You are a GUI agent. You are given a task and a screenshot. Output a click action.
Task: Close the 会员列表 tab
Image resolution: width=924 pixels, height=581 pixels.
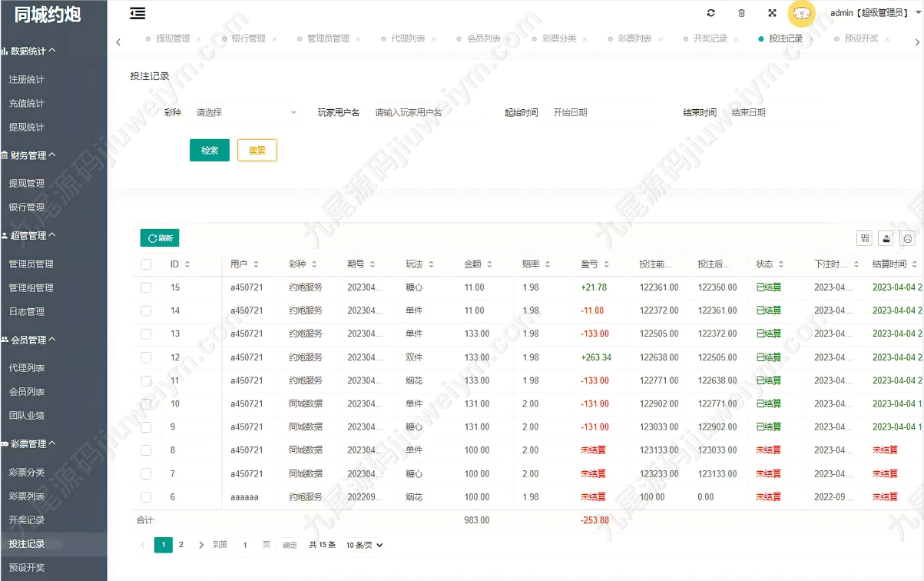pos(510,39)
